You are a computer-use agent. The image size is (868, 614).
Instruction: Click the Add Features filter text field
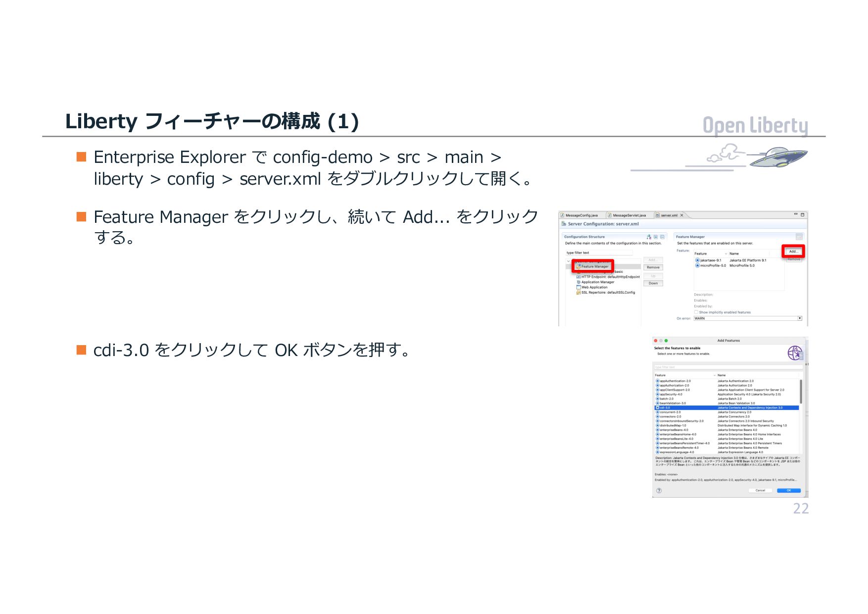click(x=728, y=367)
